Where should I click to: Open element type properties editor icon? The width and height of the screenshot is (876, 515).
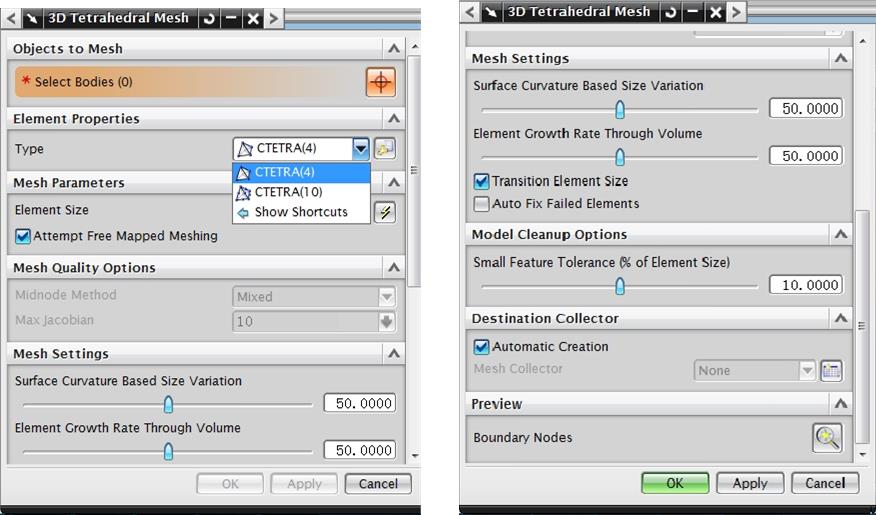tap(385, 149)
